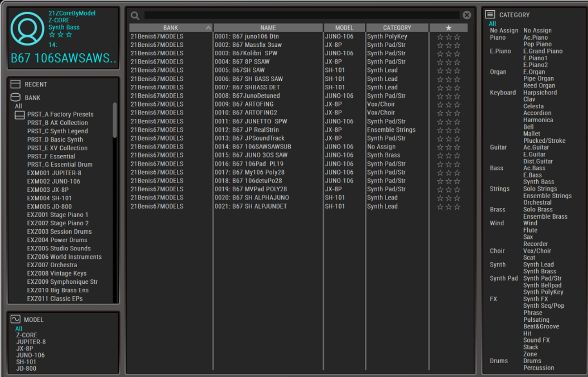The height and width of the screenshot is (377, 588).
Task: Click the CATEGORY list icon
Action: (490, 15)
